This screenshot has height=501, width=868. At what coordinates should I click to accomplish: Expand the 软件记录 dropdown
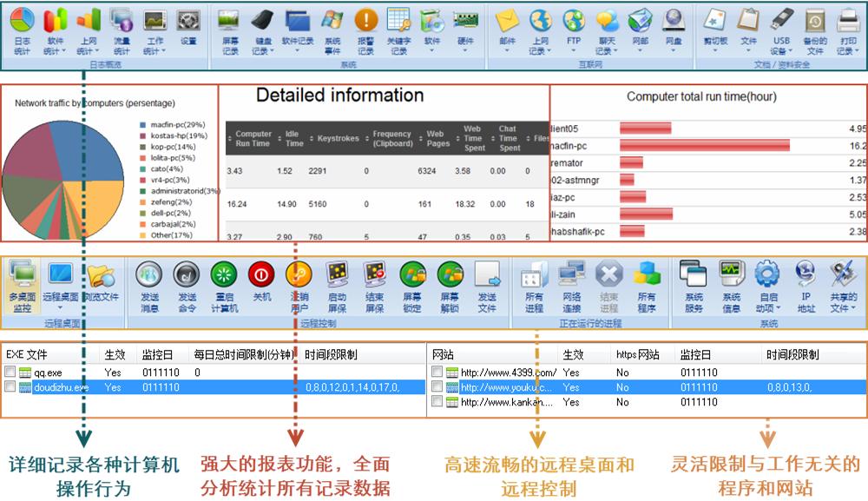coord(297,51)
